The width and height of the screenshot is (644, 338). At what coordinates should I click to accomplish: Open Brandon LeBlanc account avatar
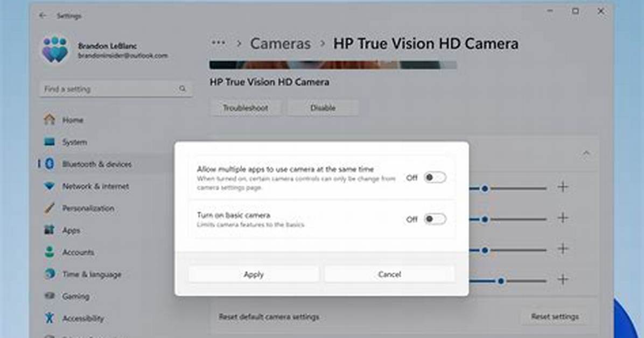tap(55, 50)
